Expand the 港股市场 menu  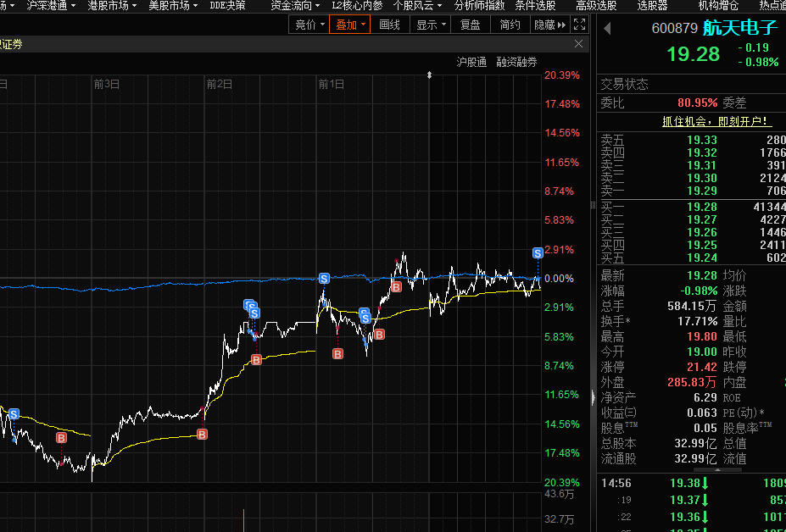[112, 6]
